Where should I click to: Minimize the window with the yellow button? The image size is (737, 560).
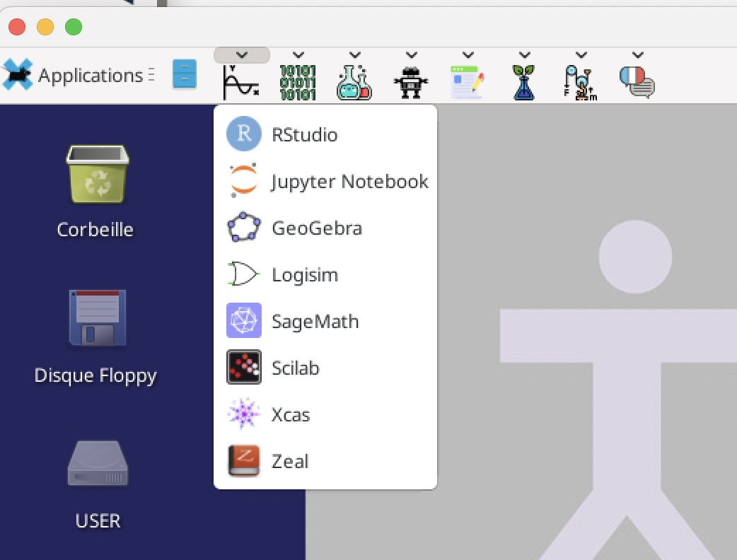[x=45, y=27]
